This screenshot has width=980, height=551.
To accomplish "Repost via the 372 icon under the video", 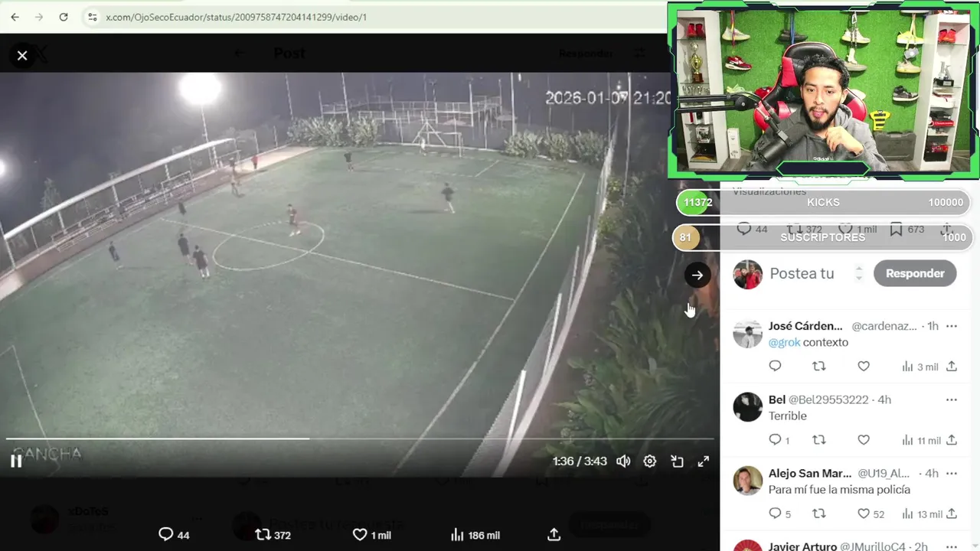I will [x=273, y=535].
